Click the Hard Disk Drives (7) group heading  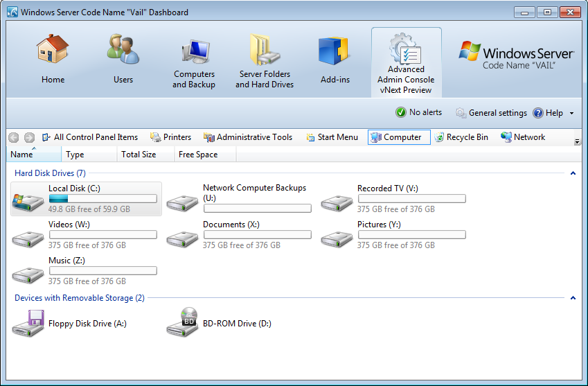pyautogui.click(x=50, y=173)
